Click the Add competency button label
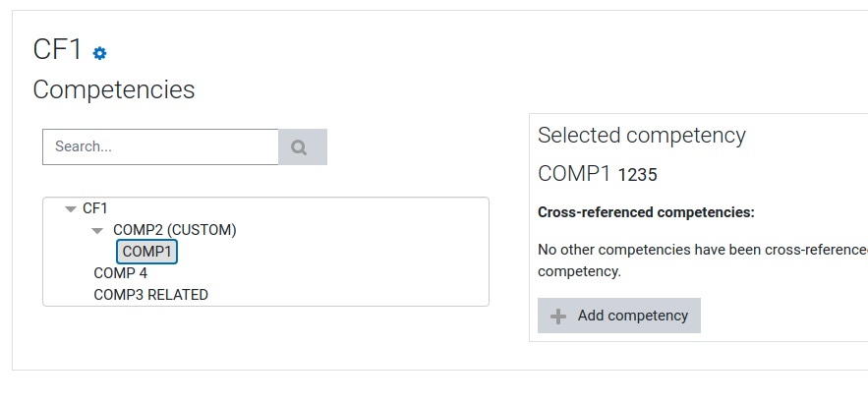 click(633, 316)
